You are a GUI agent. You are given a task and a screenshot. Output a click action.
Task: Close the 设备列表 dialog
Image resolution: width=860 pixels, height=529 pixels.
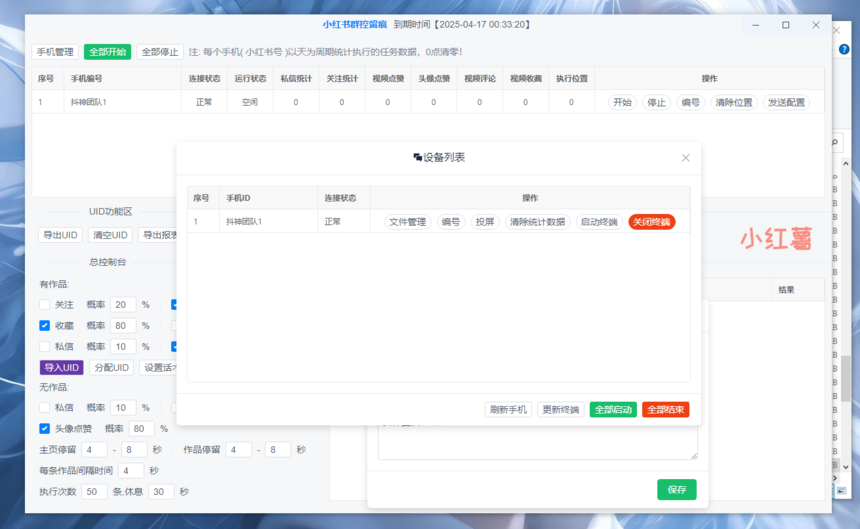pos(686,158)
